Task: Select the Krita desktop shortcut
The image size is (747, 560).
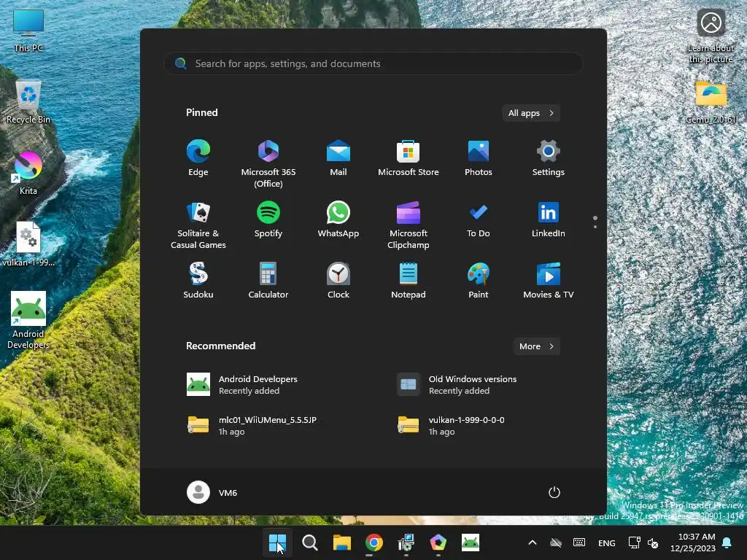Action: click(x=28, y=174)
